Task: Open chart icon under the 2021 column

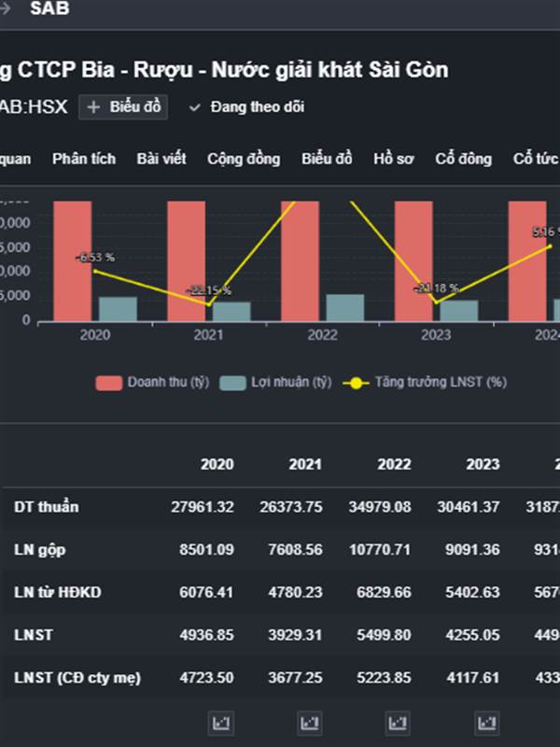Action: [310, 724]
